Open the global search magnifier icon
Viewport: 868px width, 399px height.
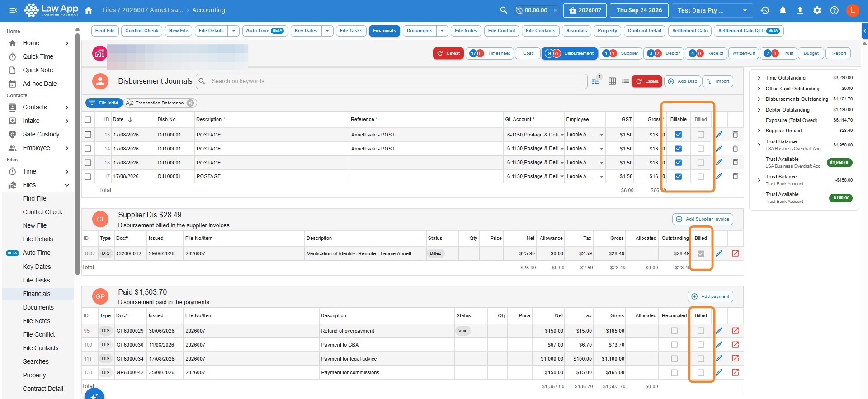tap(503, 10)
